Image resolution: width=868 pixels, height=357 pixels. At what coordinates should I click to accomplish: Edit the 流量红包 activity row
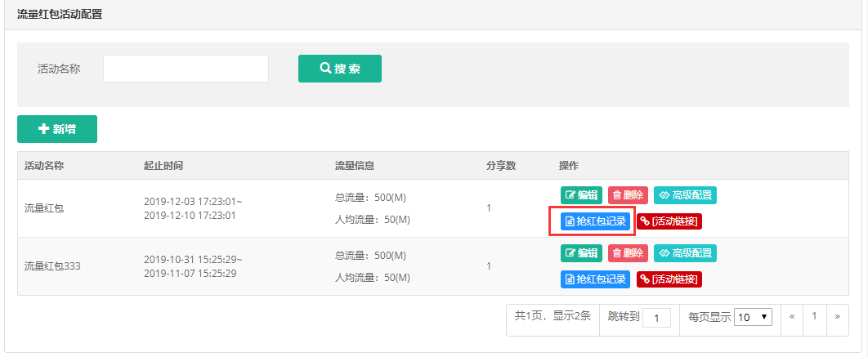click(x=581, y=194)
